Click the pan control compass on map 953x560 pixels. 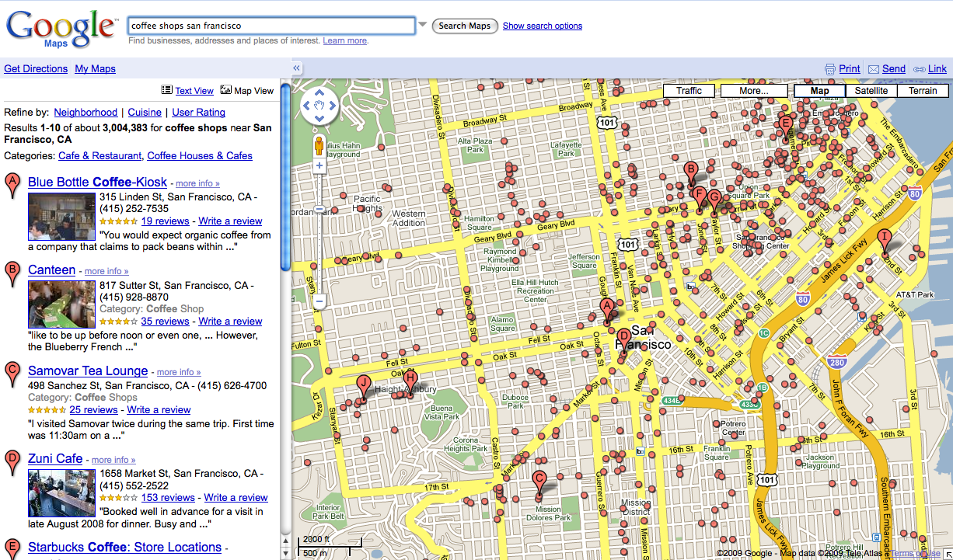(319, 106)
